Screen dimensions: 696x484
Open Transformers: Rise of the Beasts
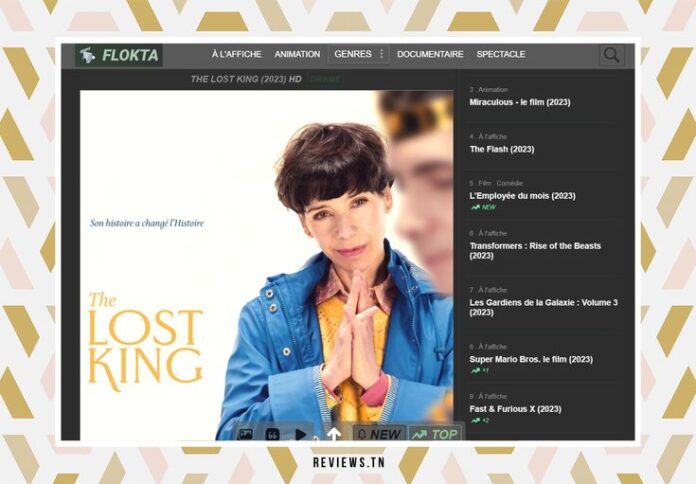pyautogui.click(x=535, y=250)
